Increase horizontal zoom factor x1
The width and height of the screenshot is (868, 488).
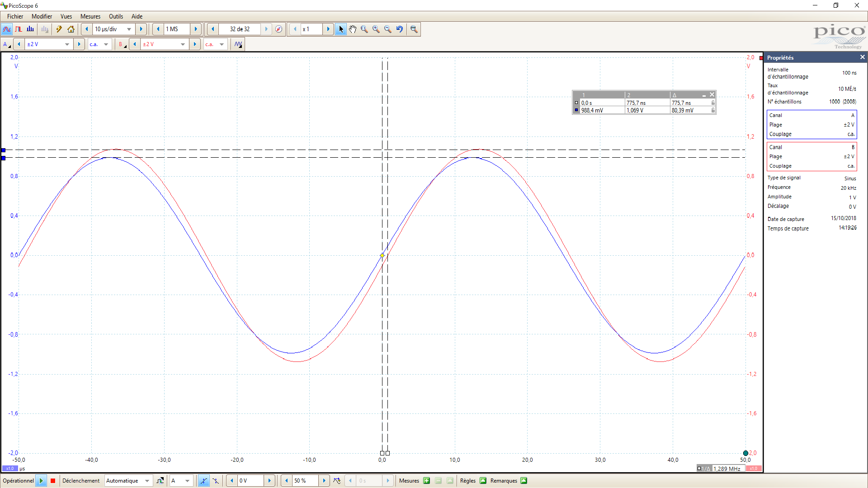(328, 29)
